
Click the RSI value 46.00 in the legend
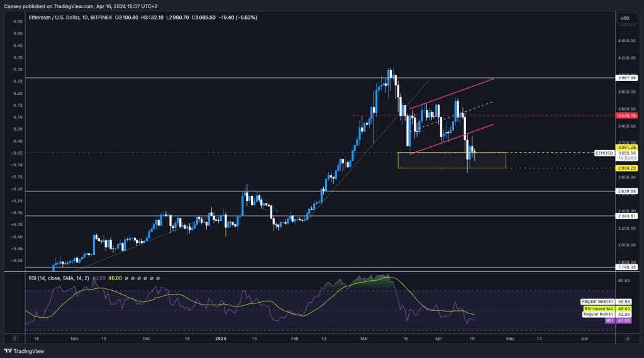pyautogui.click(x=113, y=278)
